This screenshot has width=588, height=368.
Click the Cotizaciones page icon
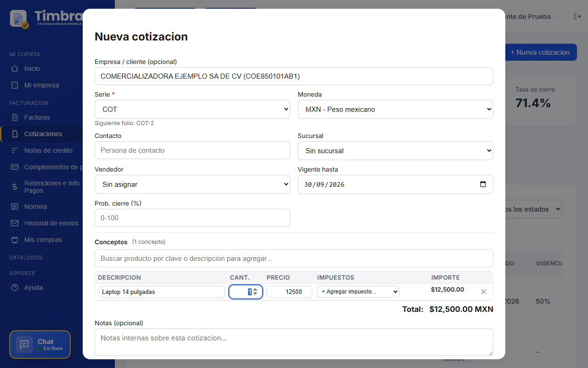(15, 134)
